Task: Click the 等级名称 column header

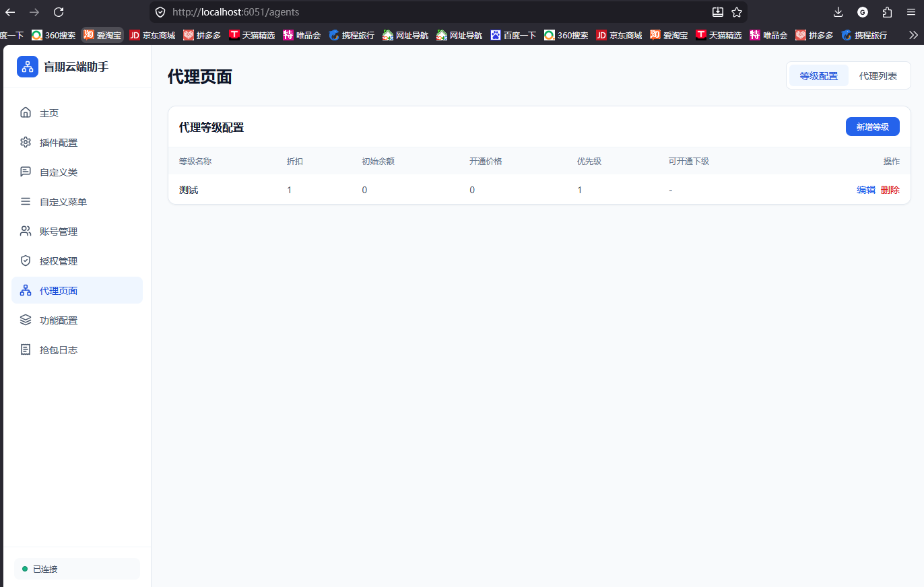Action: [195, 162]
